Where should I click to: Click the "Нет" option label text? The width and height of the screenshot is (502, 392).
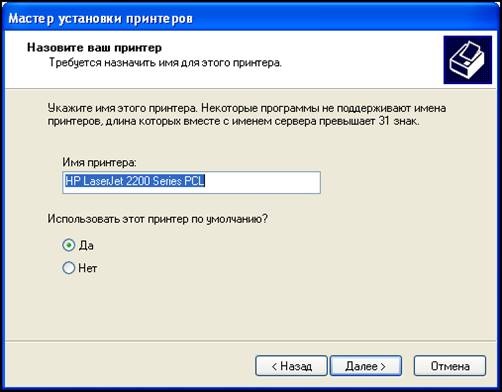point(88,268)
